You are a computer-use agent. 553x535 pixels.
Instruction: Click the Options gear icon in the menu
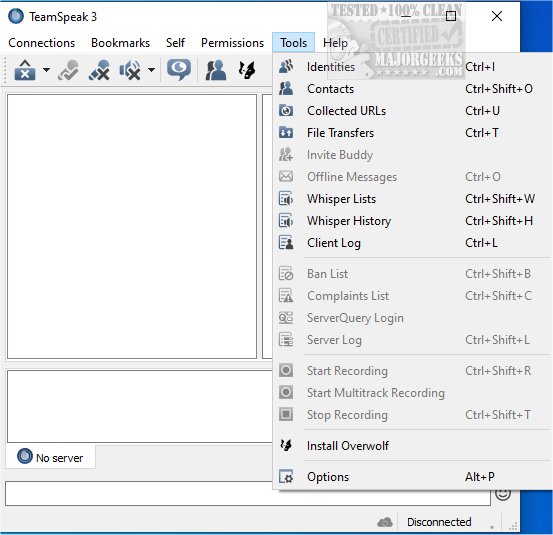click(x=286, y=477)
